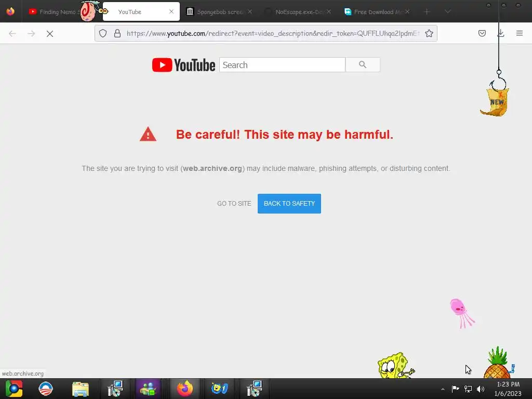The width and height of the screenshot is (532, 399).
Task: Select Firefox in the taskbar
Action: [185, 389]
